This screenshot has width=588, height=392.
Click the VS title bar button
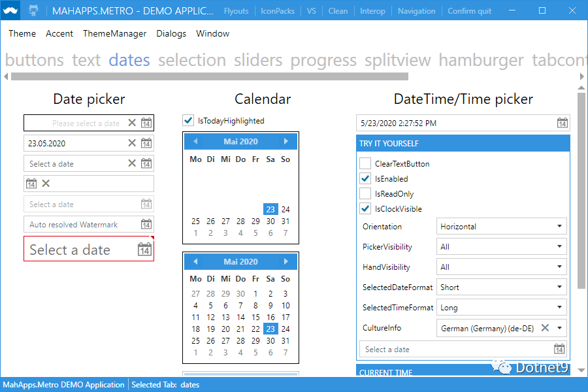tap(311, 11)
